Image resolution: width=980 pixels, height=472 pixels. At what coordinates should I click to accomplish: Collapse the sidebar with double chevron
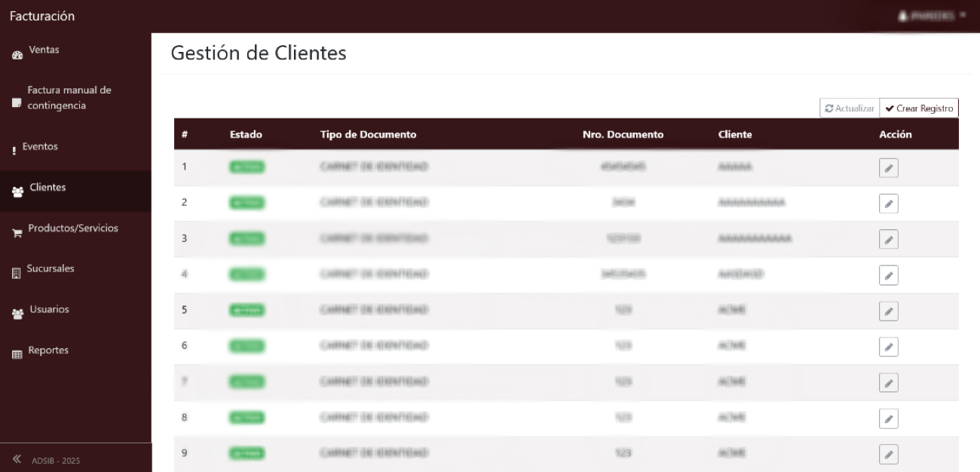coord(17,459)
